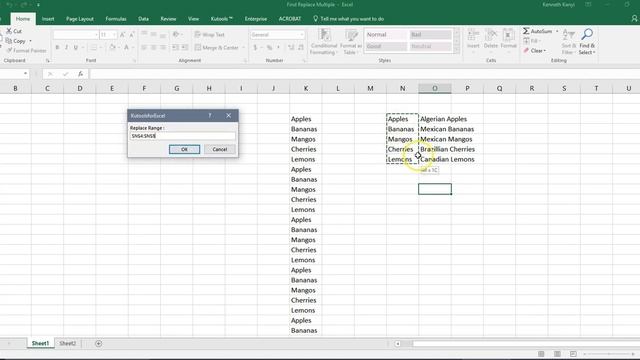Toggle Italic formatting
The height and width of the screenshot is (360, 640).
coord(67,48)
